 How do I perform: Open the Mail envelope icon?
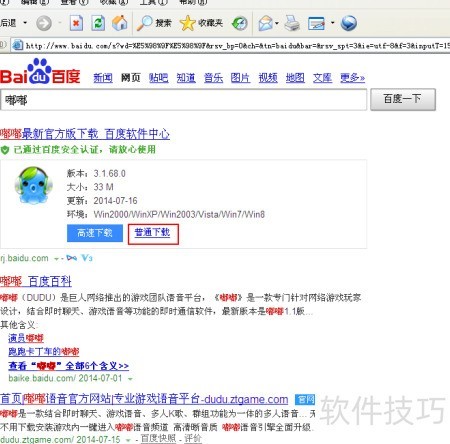pos(266,23)
